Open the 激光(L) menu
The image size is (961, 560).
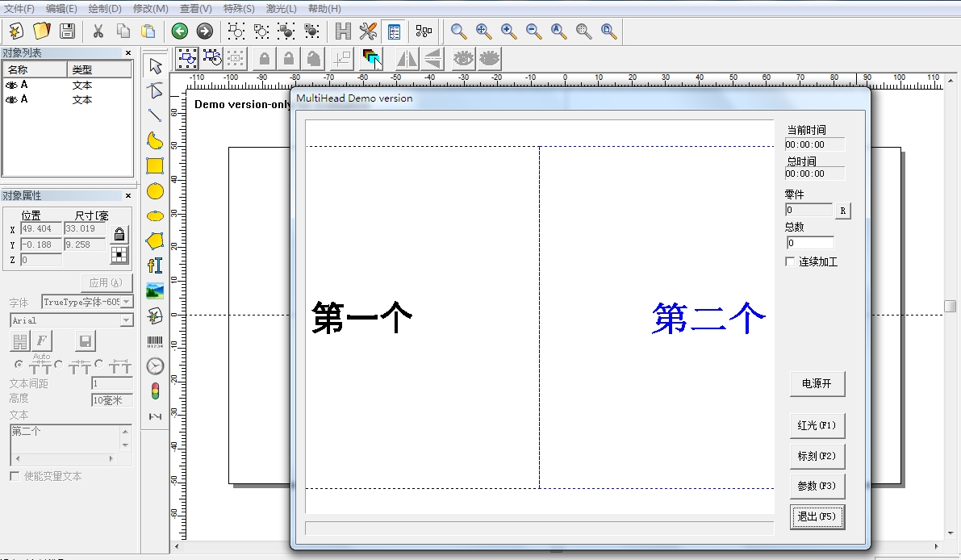[282, 9]
